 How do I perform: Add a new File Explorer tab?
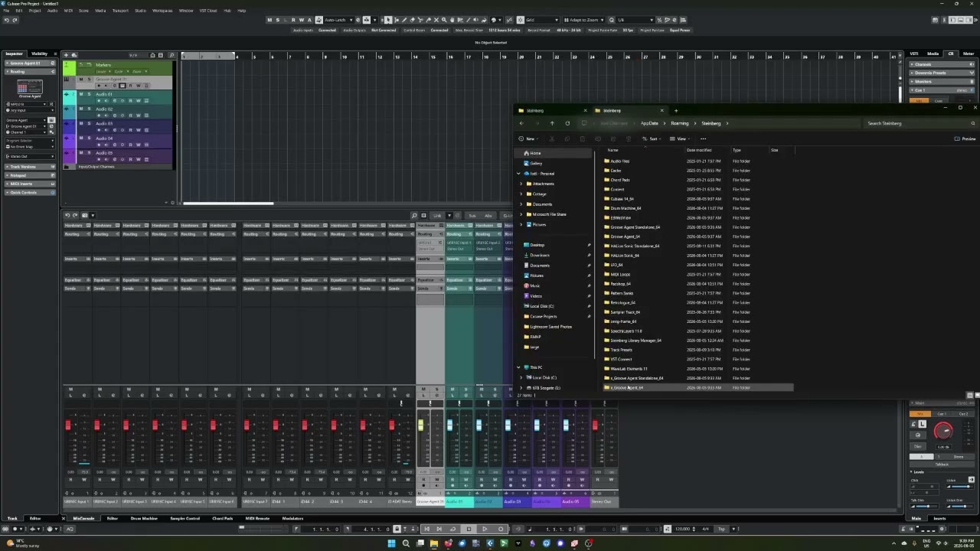coord(675,110)
